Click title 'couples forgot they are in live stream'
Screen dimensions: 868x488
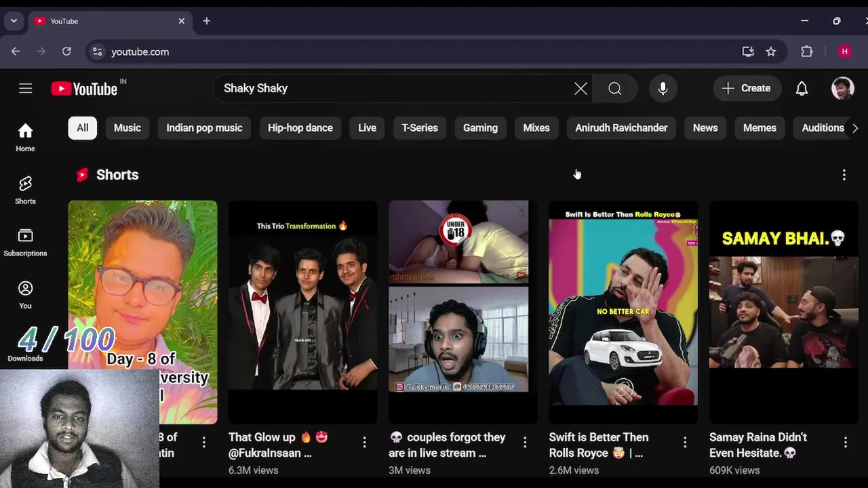point(447,445)
